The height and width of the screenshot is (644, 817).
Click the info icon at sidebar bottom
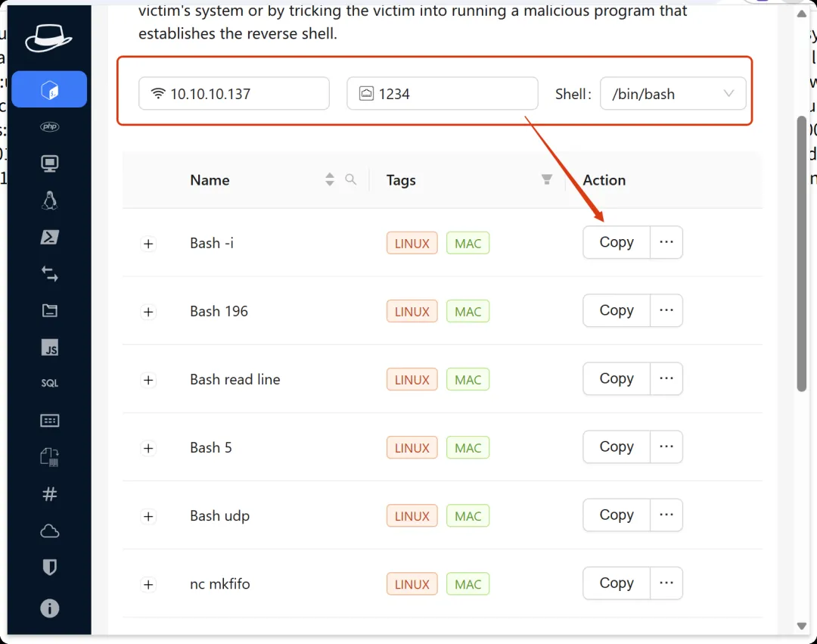50,608
